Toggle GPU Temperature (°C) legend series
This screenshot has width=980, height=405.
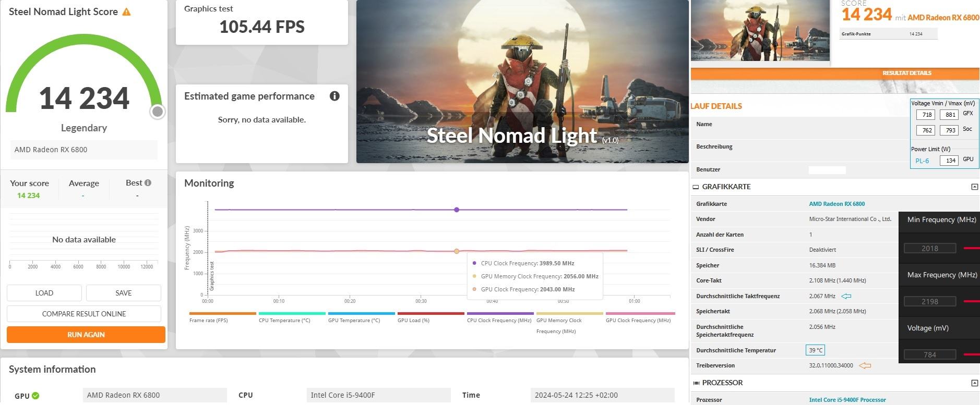(x=362, y=317)
